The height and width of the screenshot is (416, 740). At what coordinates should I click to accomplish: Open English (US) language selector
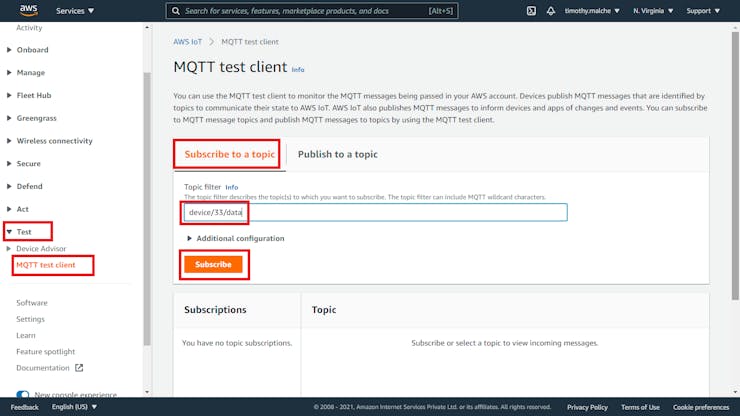point(74,407)
